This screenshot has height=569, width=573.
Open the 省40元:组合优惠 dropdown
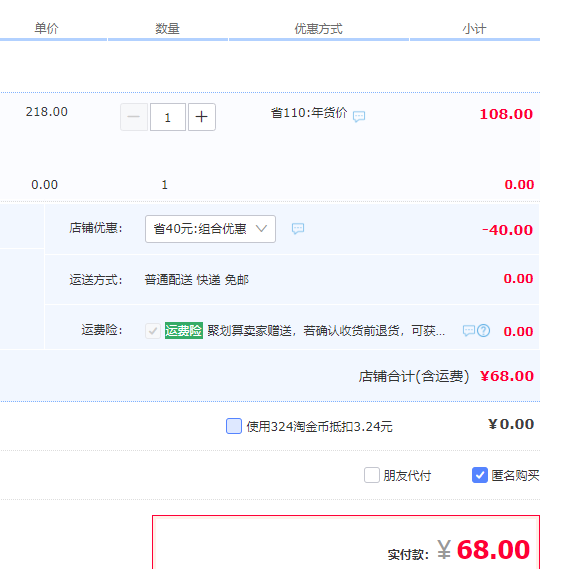tap(210, 229)
